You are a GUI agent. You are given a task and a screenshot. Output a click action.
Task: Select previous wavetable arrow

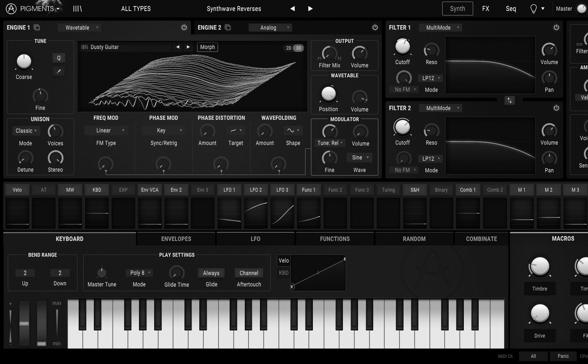178,47
